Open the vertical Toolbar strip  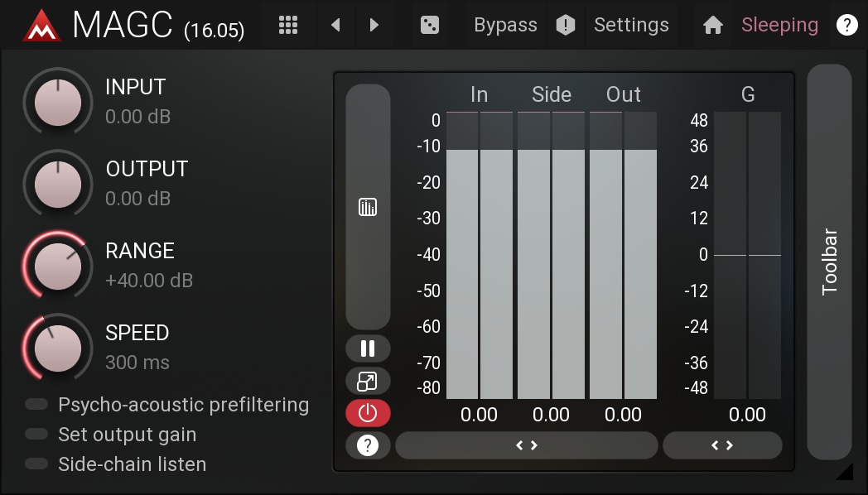coord(829,262)
